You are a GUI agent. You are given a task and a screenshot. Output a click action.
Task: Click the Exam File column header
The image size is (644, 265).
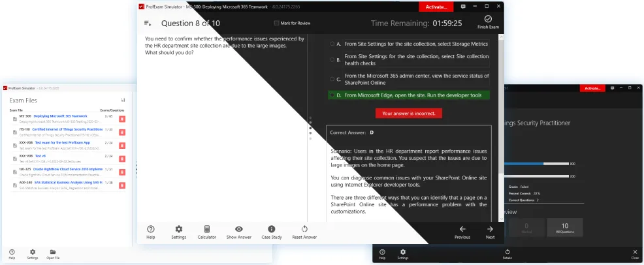(x=16, y=110)
